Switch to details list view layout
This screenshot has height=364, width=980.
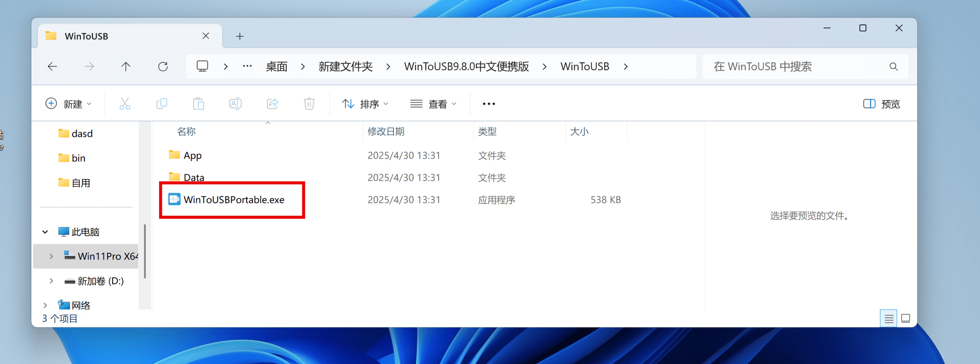coord(889,318)
